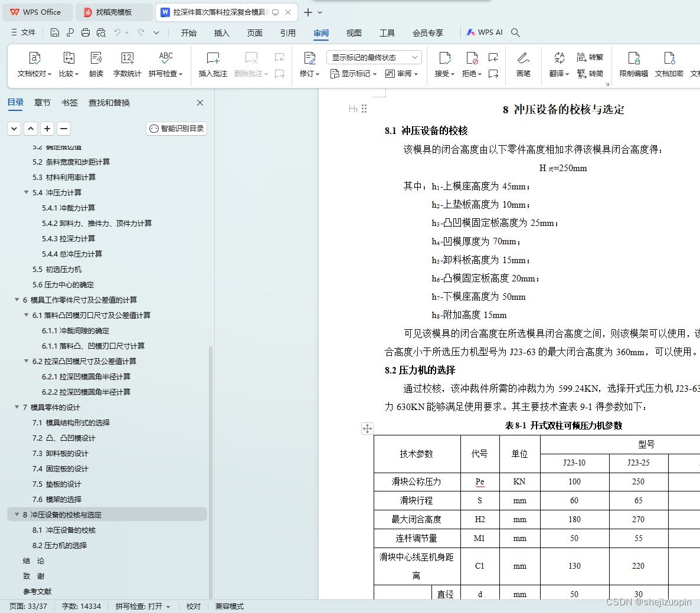Click the plus expand outline button
This screenshot has width=700, height=613.
[47, 129]
